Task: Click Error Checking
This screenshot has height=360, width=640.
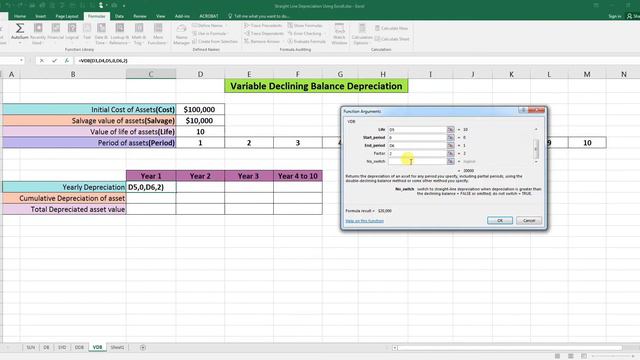Action: click(x=305, y=33)
